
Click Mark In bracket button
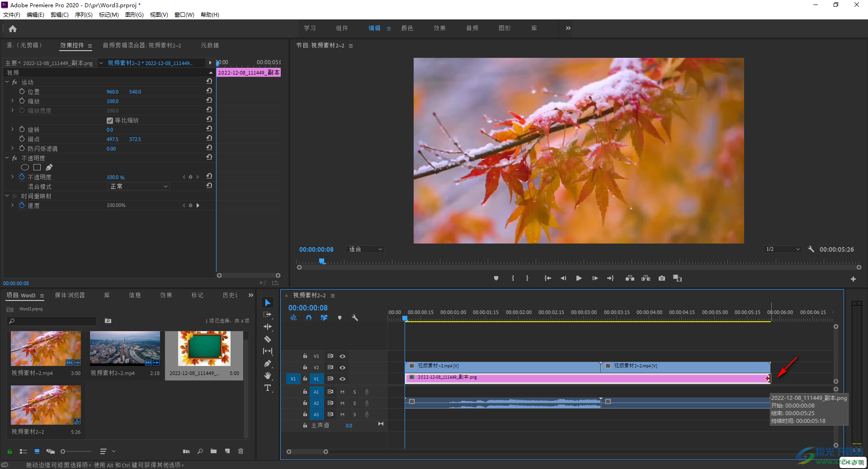coord(513,278)
